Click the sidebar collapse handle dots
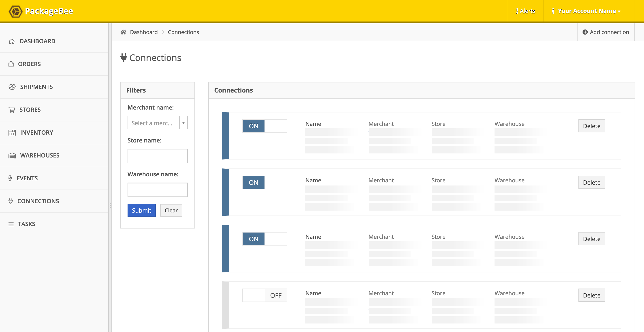644x332 pixels. pyautogui.click(x=110, y=206)
